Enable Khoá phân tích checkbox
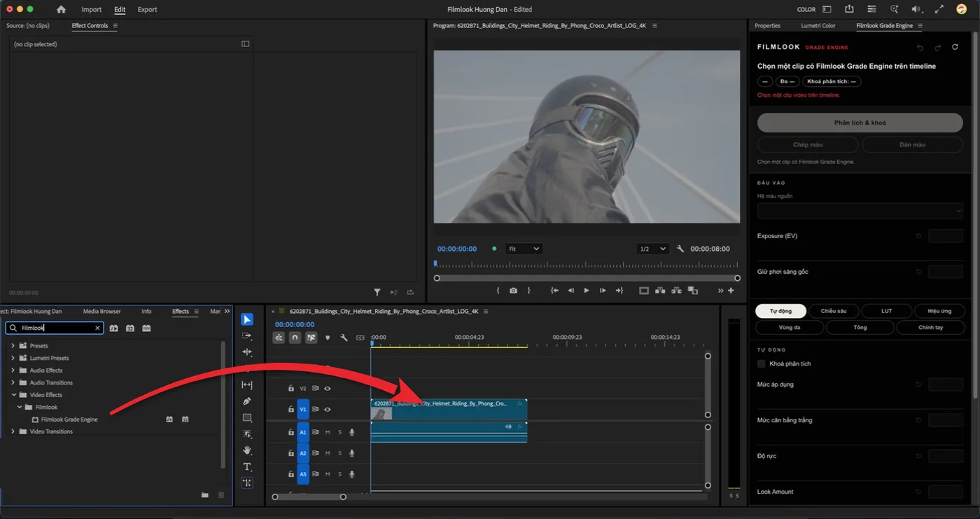Viewport: 980px width, 519px height. (x=762, y=364)
